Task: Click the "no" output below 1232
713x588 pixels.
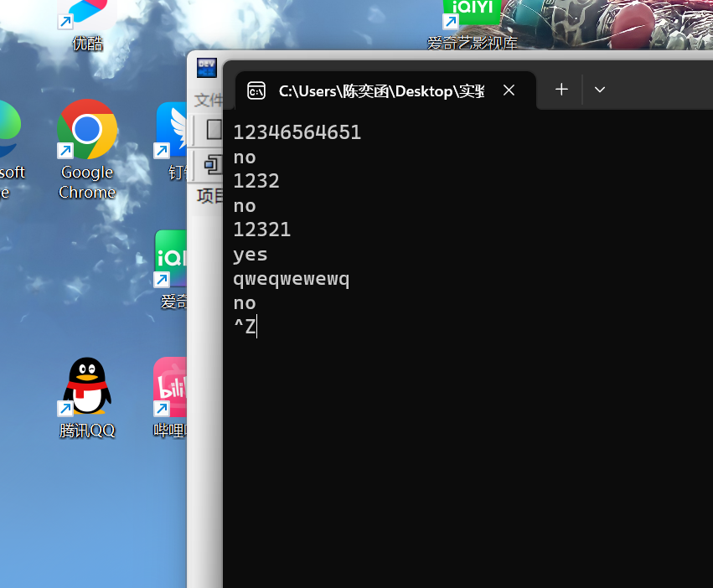Action: click(x=245, y=206)
